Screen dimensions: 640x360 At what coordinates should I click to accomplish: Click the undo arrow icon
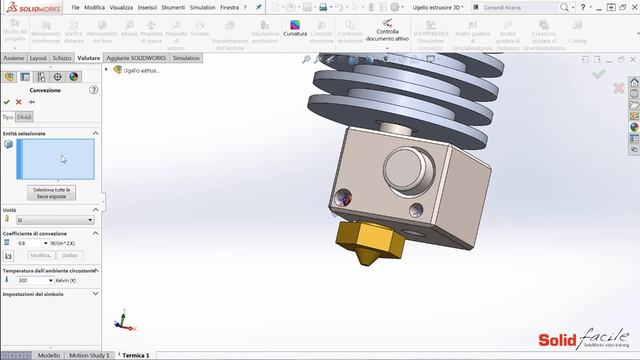pos(339,7)
